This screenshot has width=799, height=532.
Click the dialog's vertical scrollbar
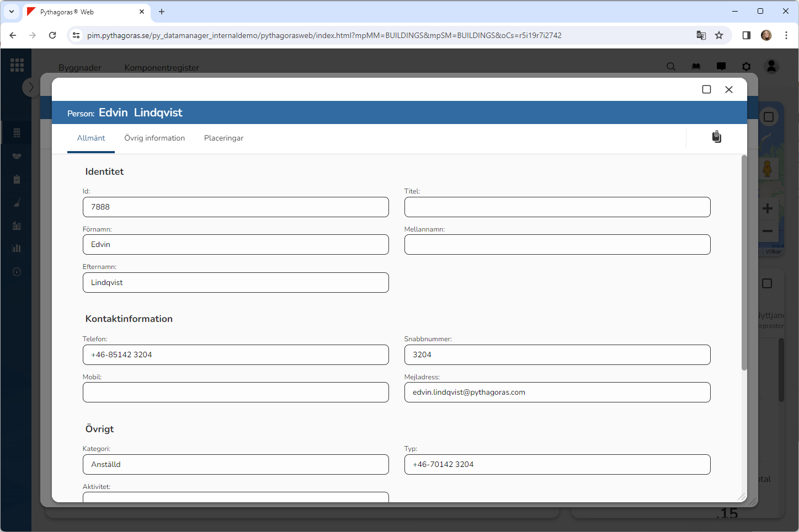[744, 265]
